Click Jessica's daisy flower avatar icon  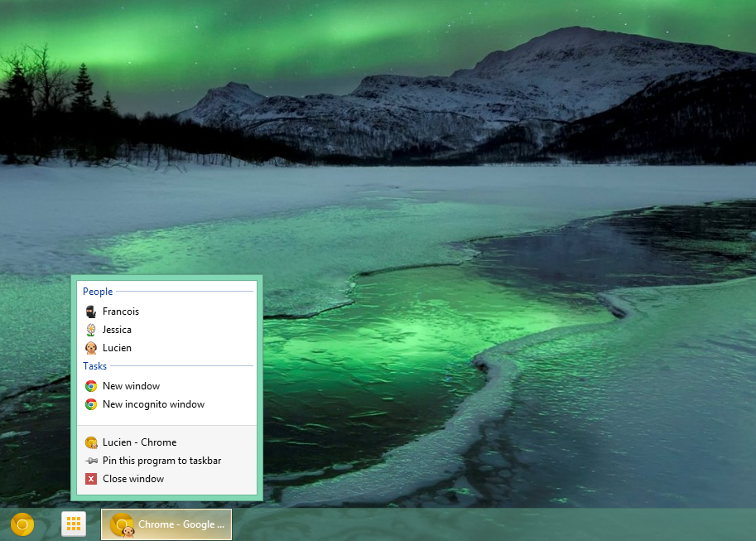click(91, 330)
